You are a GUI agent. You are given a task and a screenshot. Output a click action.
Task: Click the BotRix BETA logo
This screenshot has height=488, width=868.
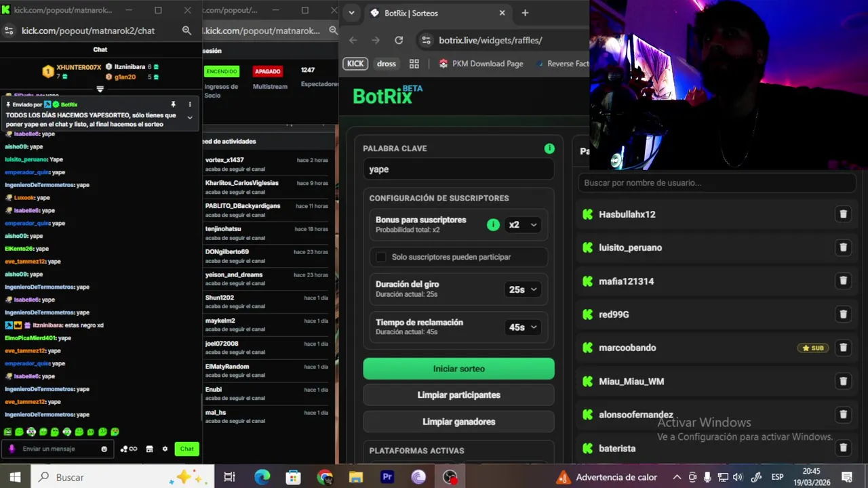[x=387, y=95]
